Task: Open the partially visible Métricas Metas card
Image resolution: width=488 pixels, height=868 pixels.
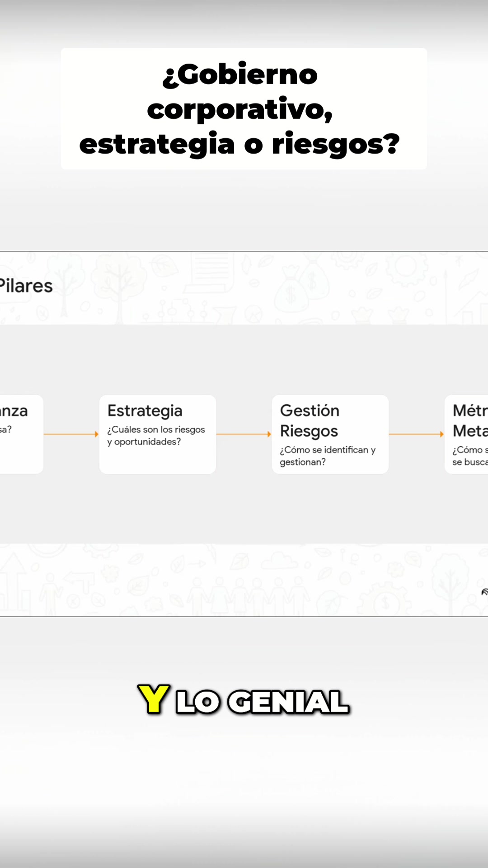Action: pyautogui.click(x=466, y=434)
